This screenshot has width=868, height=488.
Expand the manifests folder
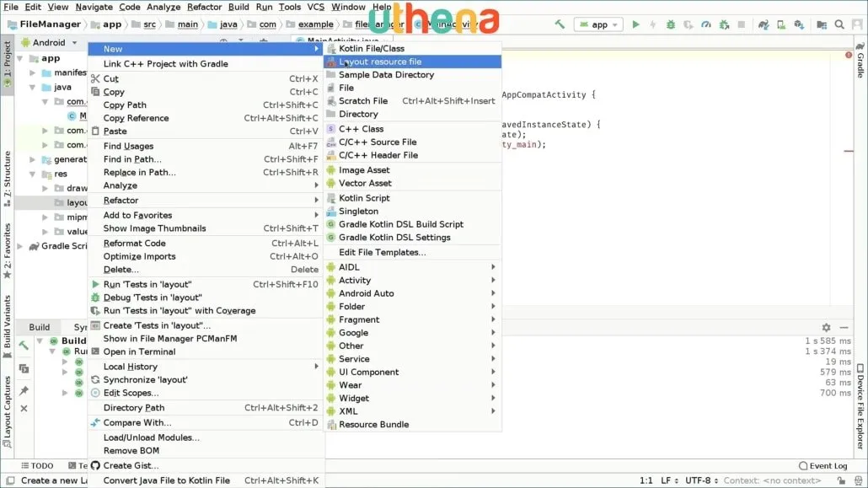point(33,72)
